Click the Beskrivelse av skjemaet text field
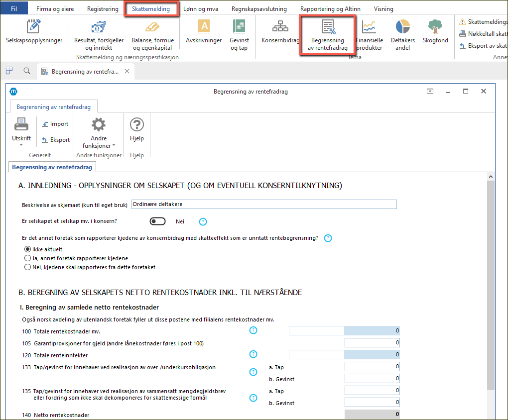Viewport: 508px width, 420px height. pyautogui.click(x=264, y=205)
